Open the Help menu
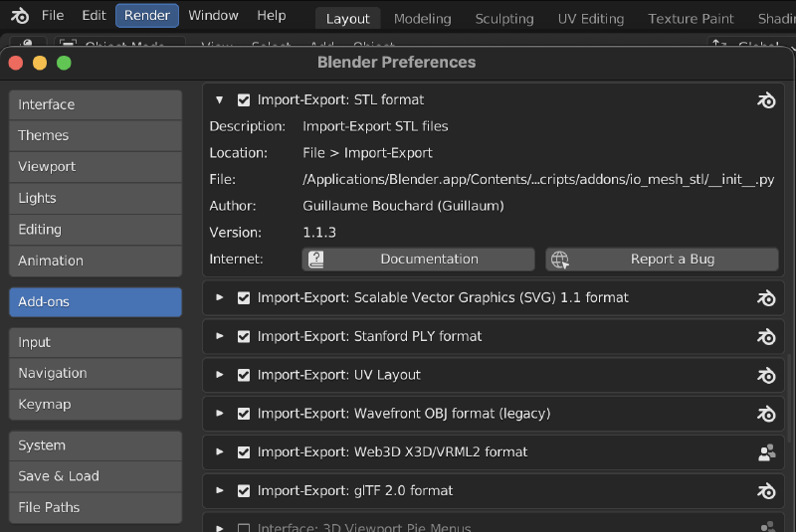Screen dimensions: 796x532 271,16
